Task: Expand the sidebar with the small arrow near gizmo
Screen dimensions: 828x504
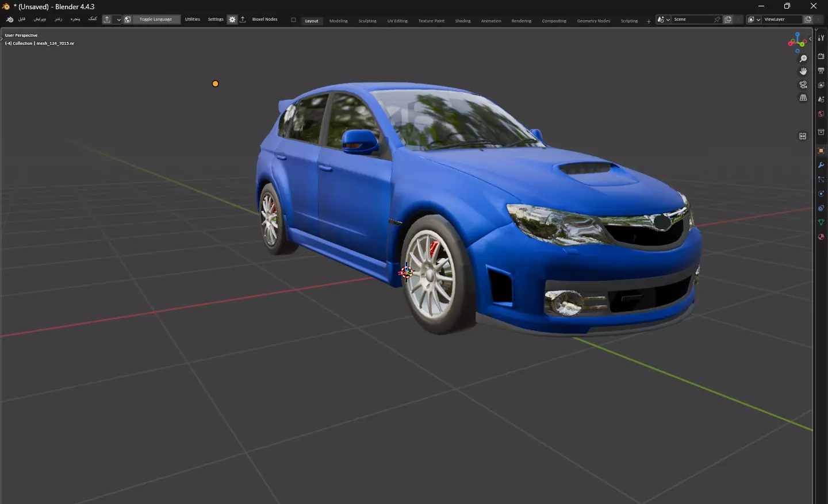Action: (x=810, y=39)
